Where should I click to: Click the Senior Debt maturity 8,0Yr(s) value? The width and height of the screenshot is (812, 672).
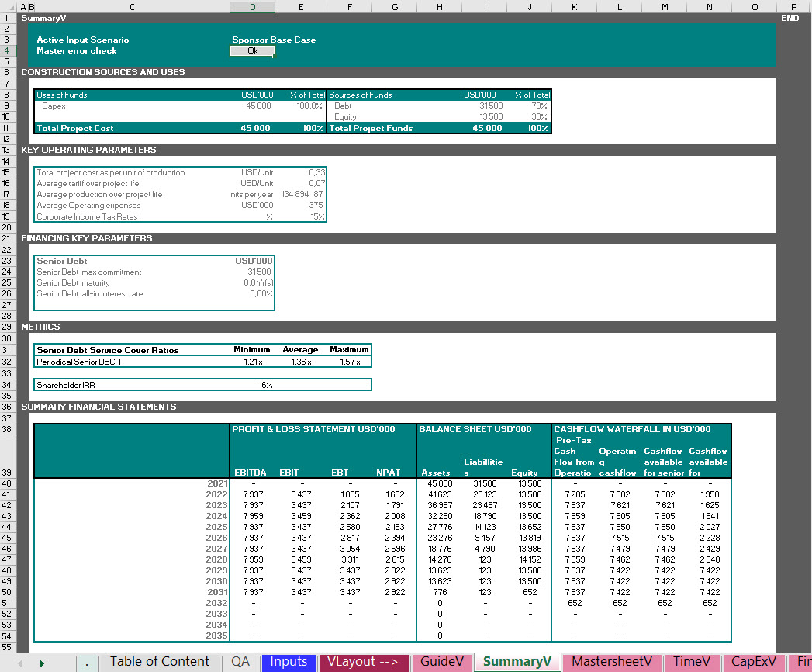pos(258,283)
